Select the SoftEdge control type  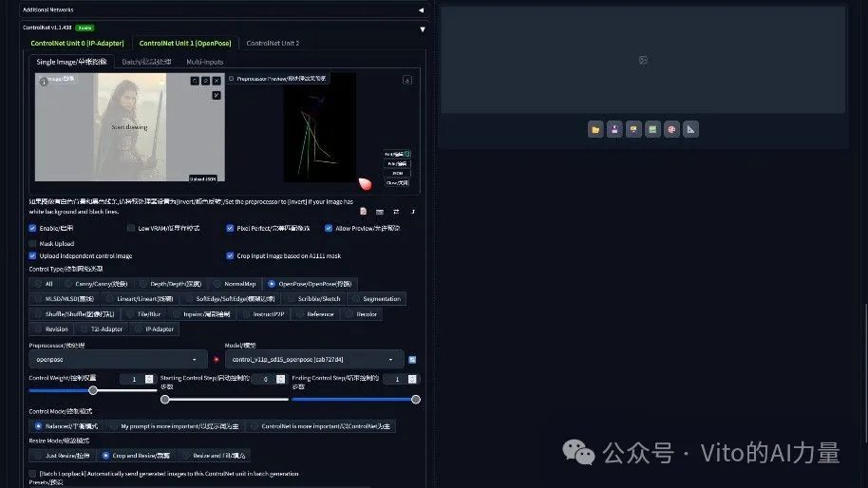point(230,299)
